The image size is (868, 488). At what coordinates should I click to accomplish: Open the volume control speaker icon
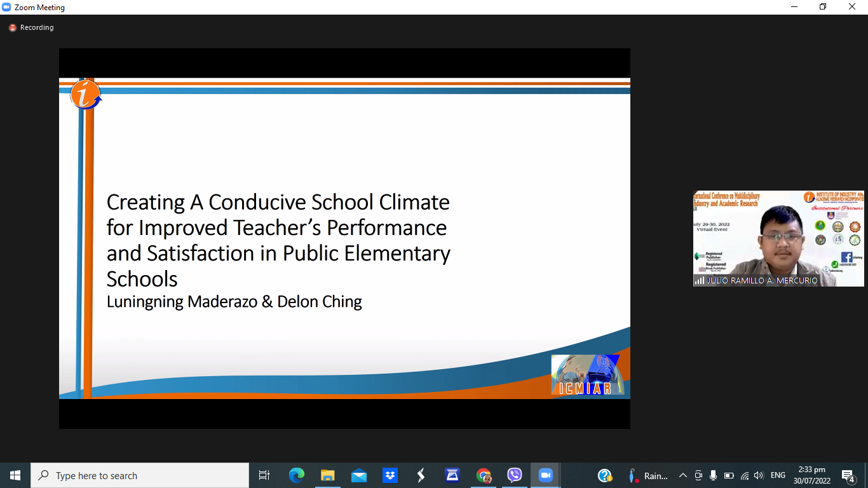click(759, 475)
